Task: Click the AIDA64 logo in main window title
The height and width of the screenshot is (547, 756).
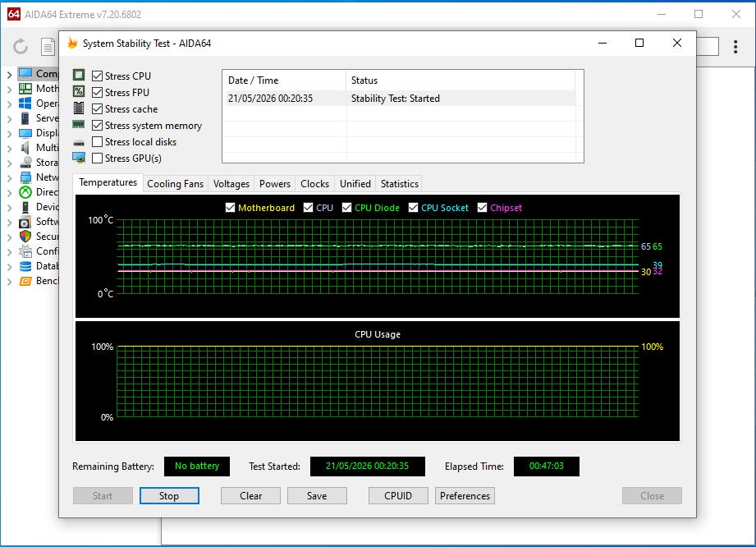Action: (x=13, y=14)
